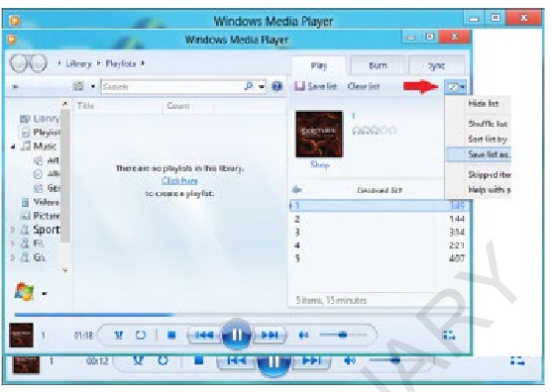Choose Shuffle list from the options menu
This screenshot has width=551, height=392.
(488, 124)
